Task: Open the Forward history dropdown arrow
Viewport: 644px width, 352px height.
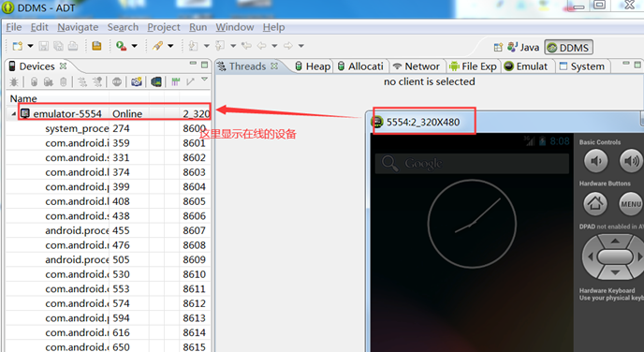Action: click(301, 46)
